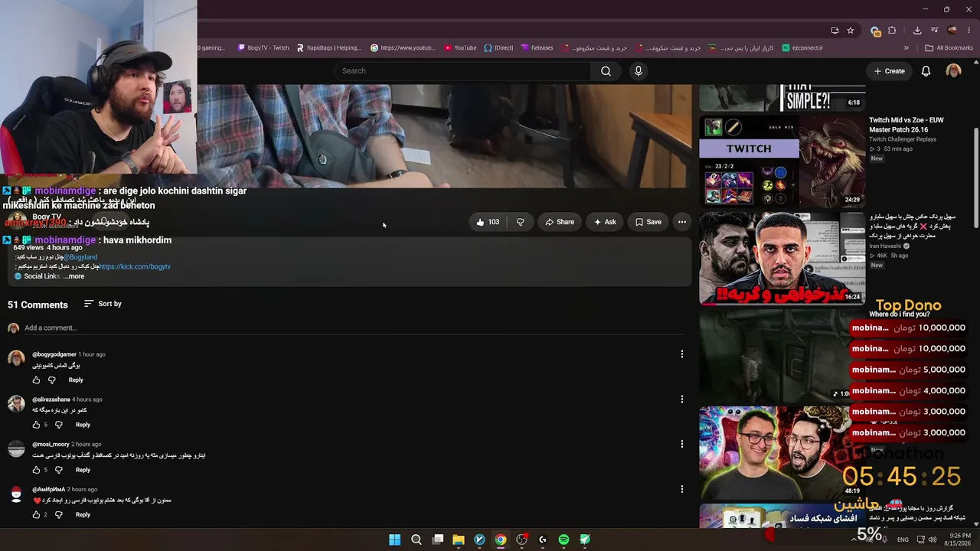
Task: Open the clock showing 9:26 PM
Action: click(x=961, y=540)
